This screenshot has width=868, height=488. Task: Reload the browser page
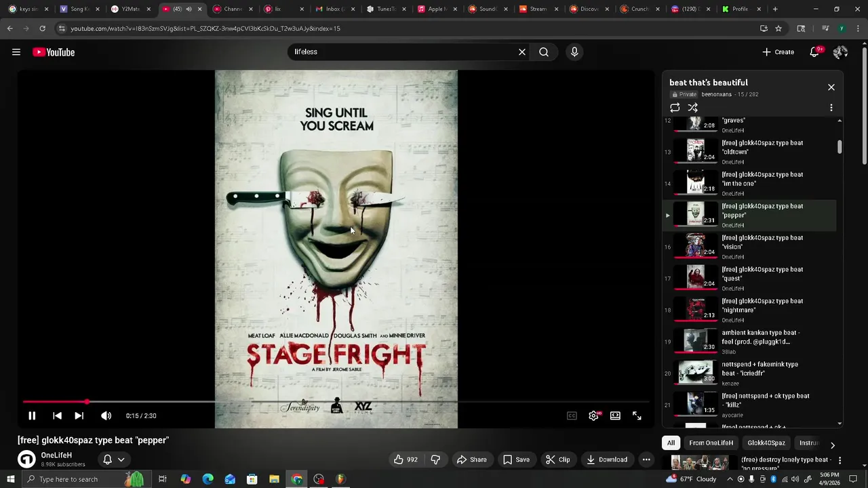tap(42, 28)
